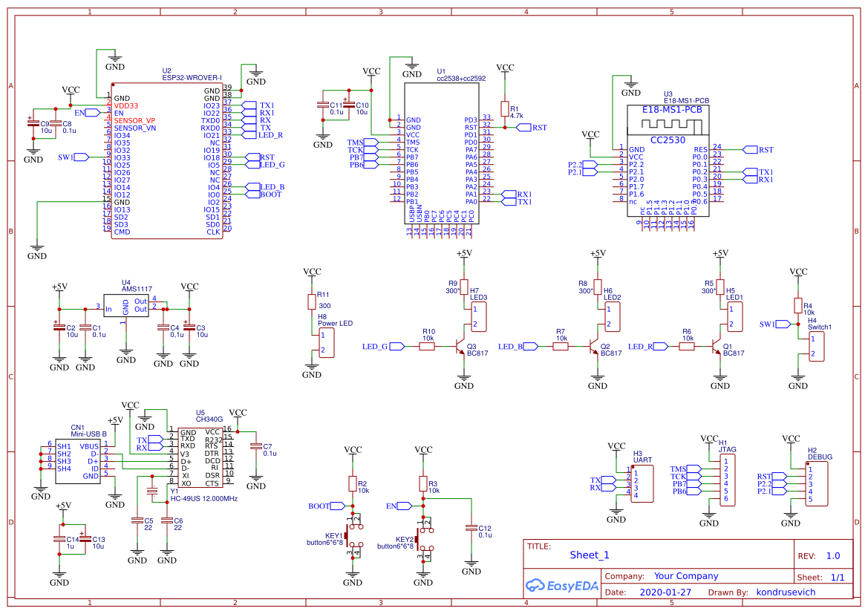Click the 'cc2538+cc2592' component label
868x614 pixels.
point(461,79)
